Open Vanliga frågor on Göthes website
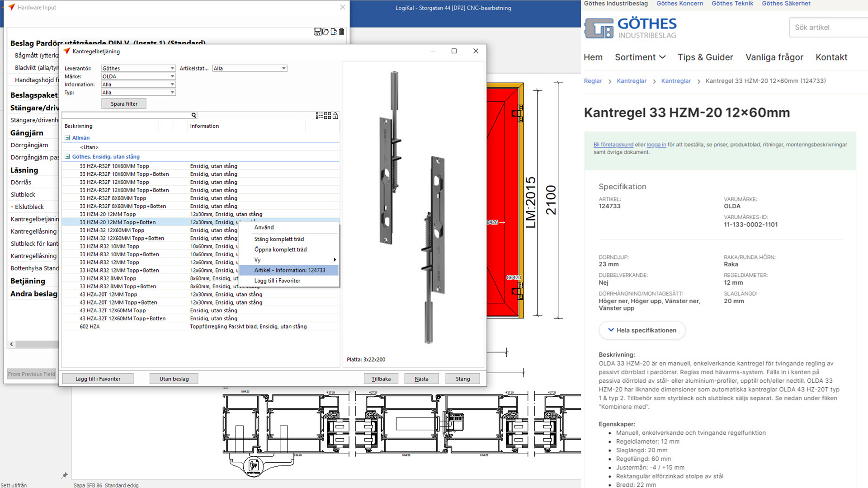 [x=774, y=57]
